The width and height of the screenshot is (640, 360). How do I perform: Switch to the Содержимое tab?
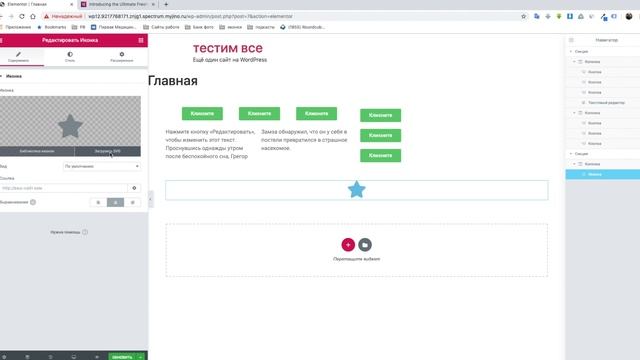point(18,57)
